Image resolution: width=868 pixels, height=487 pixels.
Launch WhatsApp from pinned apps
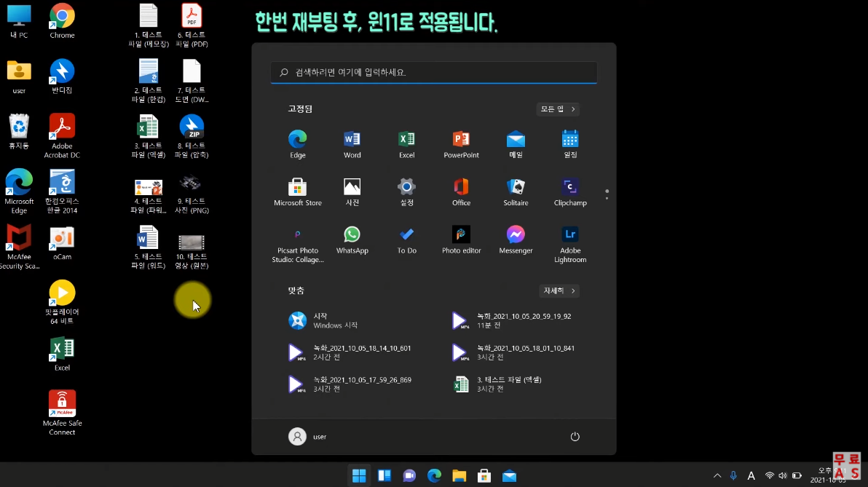click(x=352, y=239)
